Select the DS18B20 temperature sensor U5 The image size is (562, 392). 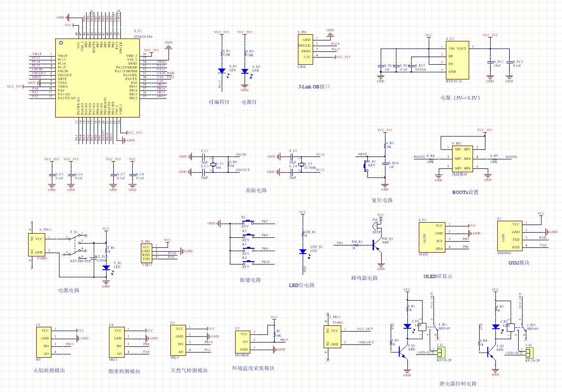tap(244, 342)
